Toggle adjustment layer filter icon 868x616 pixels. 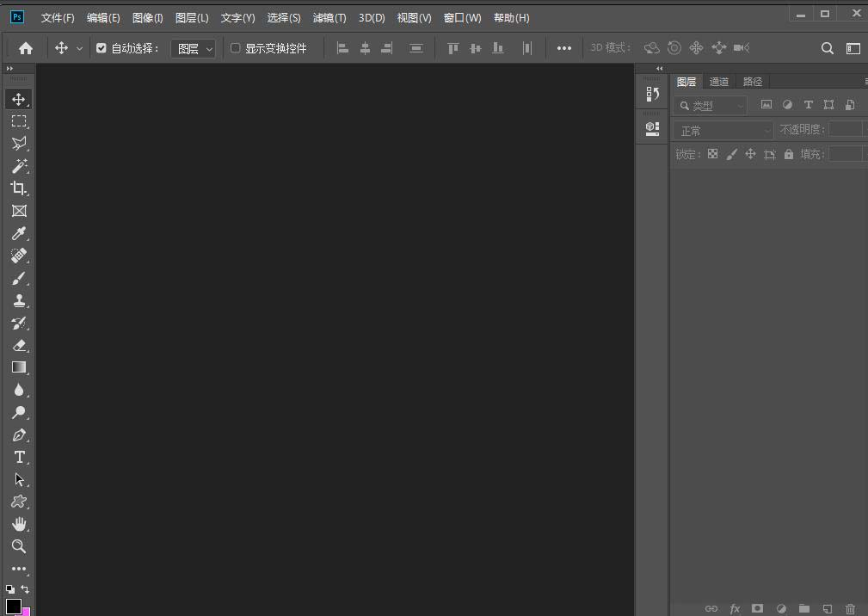[x=787, y=105]
